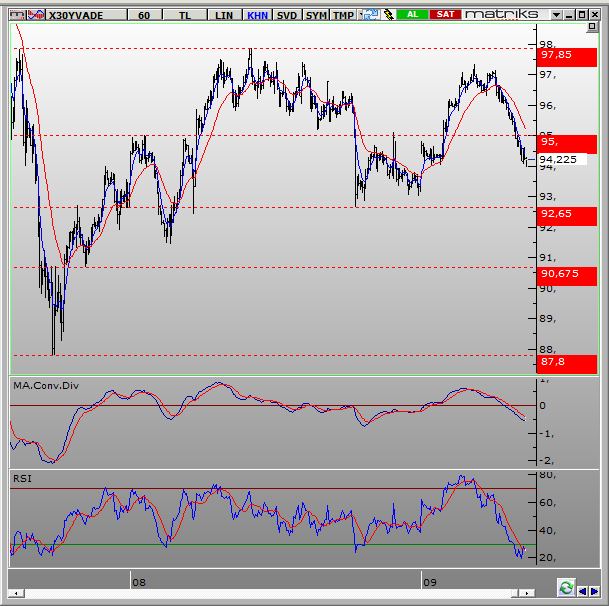Select the 87,8 red price level label
Screen dimensions: 609x606
[567, 364]
